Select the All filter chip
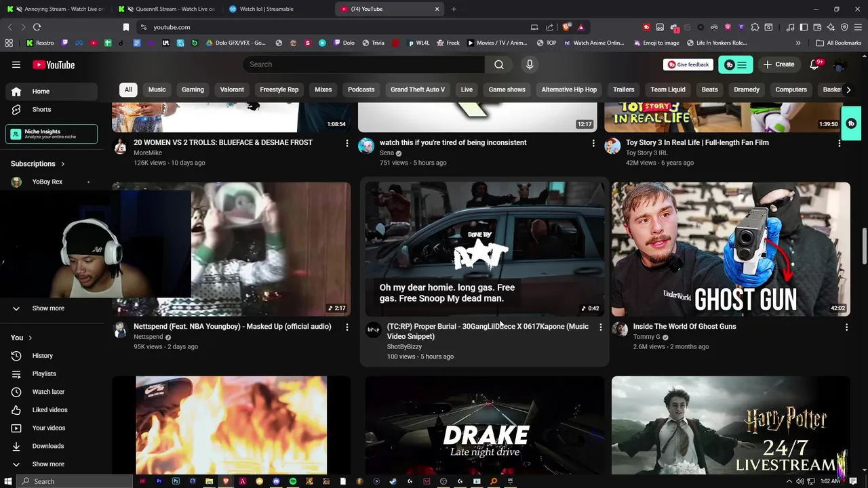 128,89
